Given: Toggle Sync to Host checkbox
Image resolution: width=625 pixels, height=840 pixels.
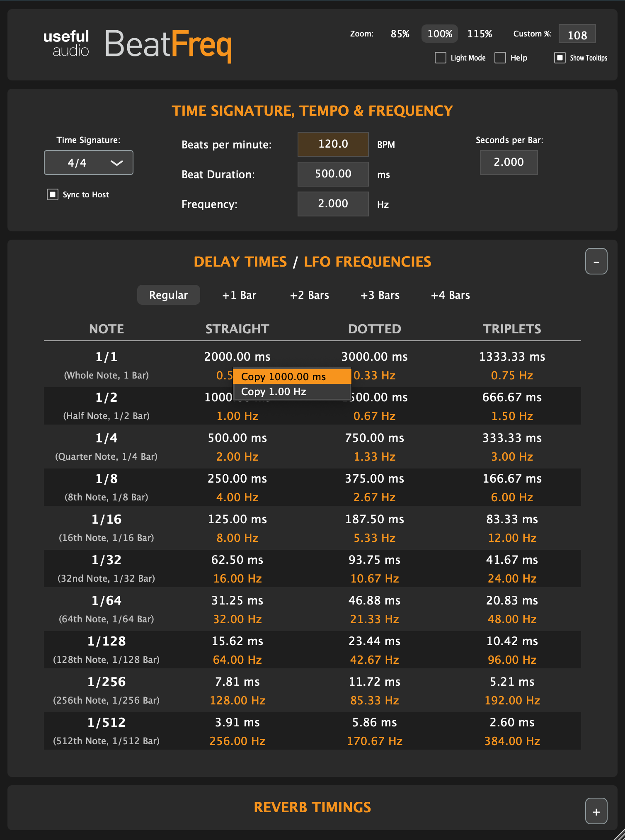Looking at the screenshot, I should (53, 194).
